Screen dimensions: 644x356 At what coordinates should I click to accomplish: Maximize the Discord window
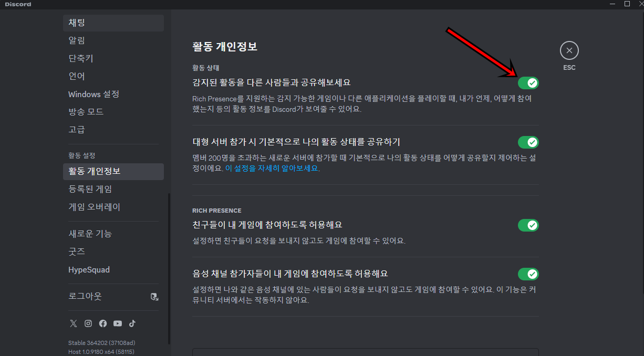pos(627,4)
